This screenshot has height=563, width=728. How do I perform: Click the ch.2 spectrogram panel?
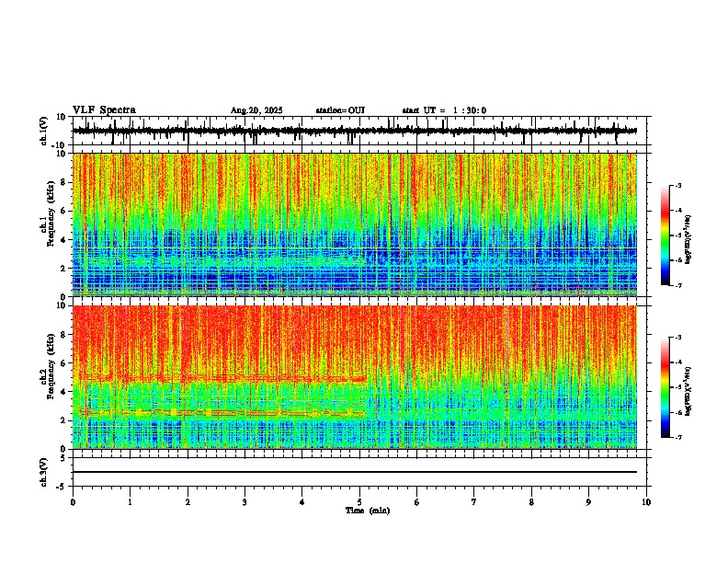[x=354, y=377]
